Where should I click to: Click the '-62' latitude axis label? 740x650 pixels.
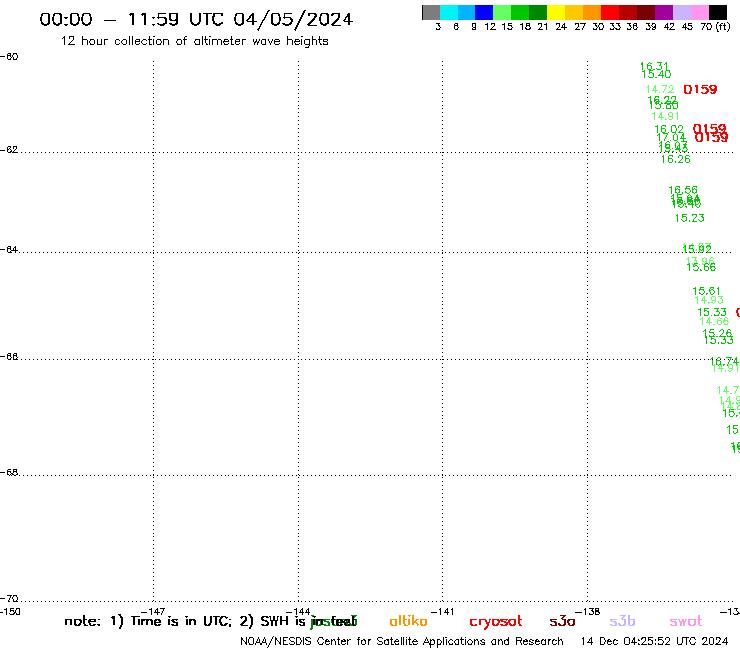(9, 150)
